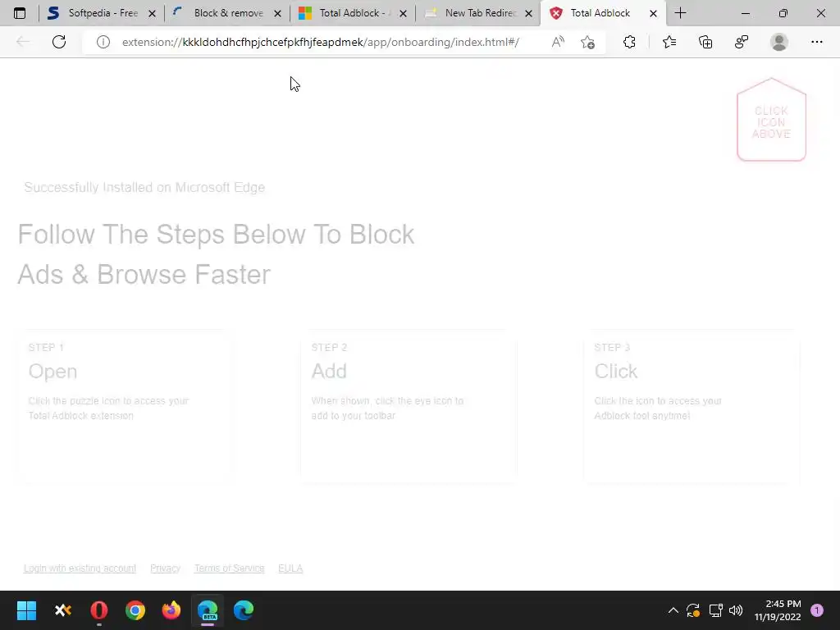
Task: Open a new browser tab
Action: click(680, 13)
